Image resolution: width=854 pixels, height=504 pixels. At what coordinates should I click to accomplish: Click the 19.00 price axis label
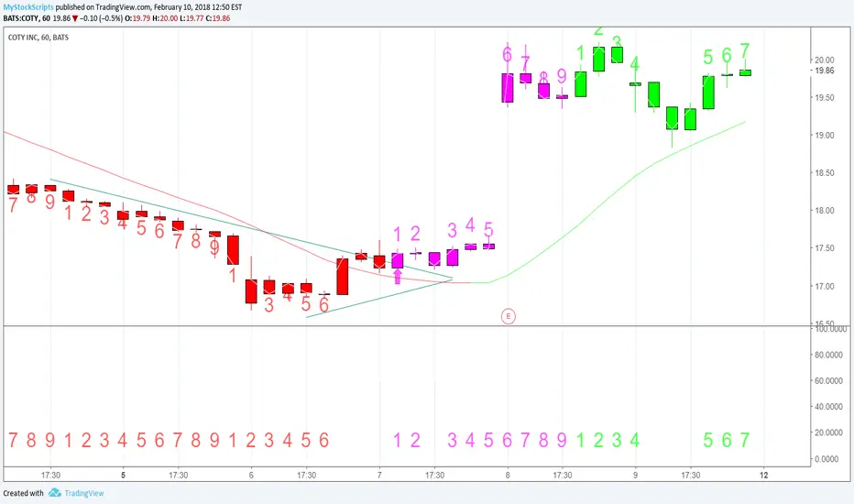(x=825, y=135)
